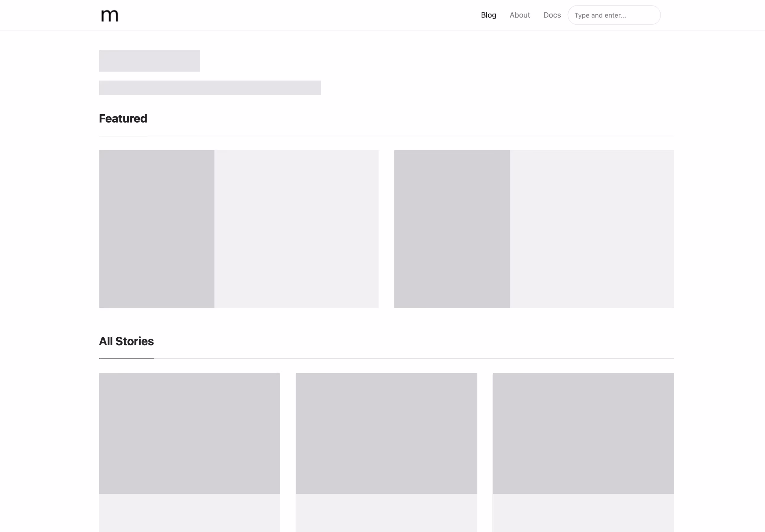The image size is (765, 532).
Task: Click the "m" site logo
Action: pos(110,15)
